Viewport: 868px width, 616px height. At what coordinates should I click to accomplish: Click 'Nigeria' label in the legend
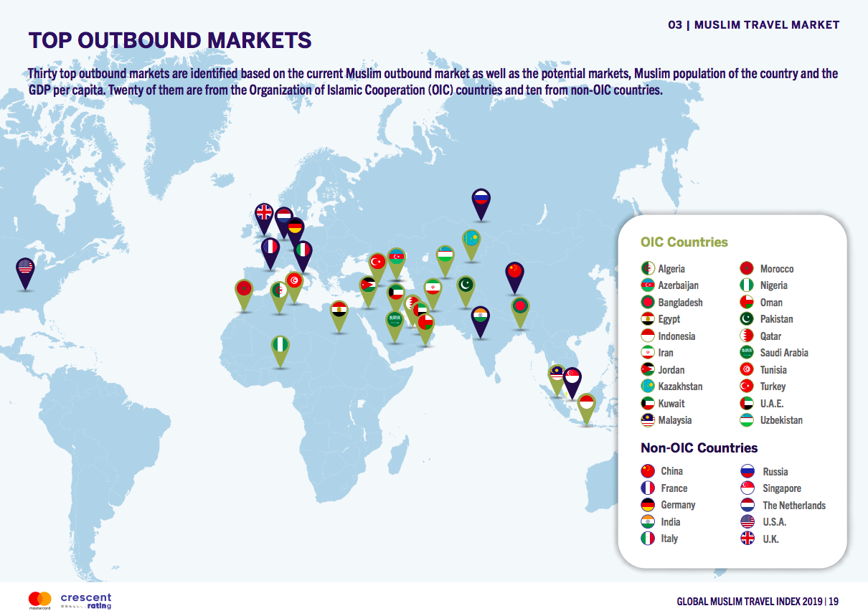(774, 285)
